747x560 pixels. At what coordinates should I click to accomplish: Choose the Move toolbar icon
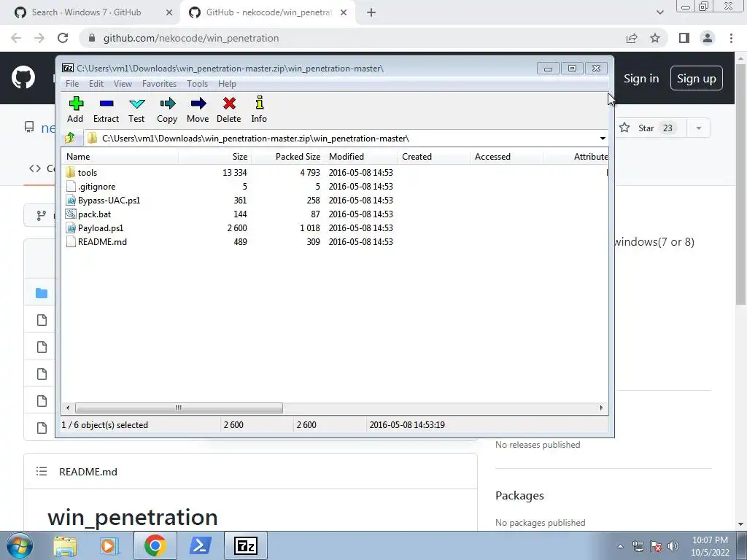198,110
